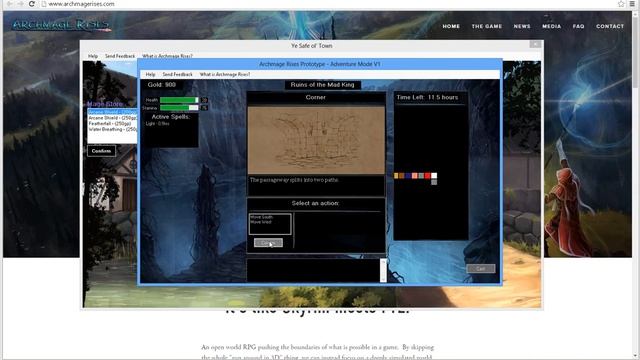Open Send Feedback in Ye Safe ol' Town window
Image resolution: width=640 pixels, height=360 pixels.
120,56
